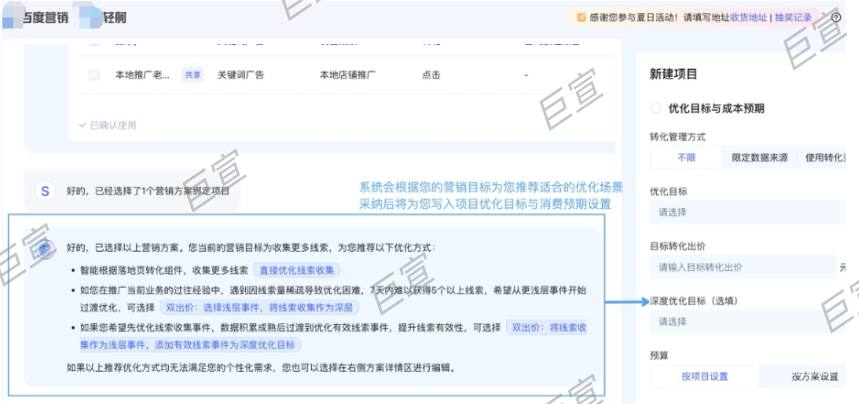Click the 好的，已经选择了1个营销方案绑定项目 message
Viewport: 859px width, 404px height.
pos(148,191)
